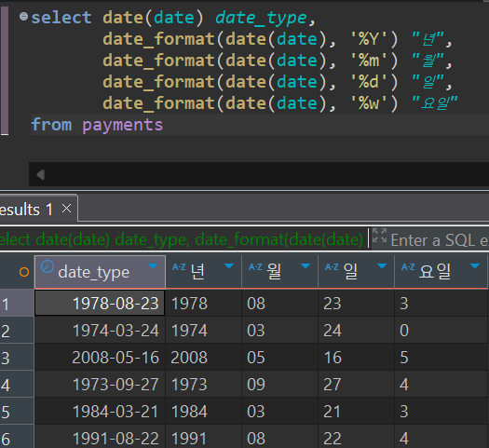Click year cell 1984
Viewport: 489px width, 448px height.
point(204,412)
